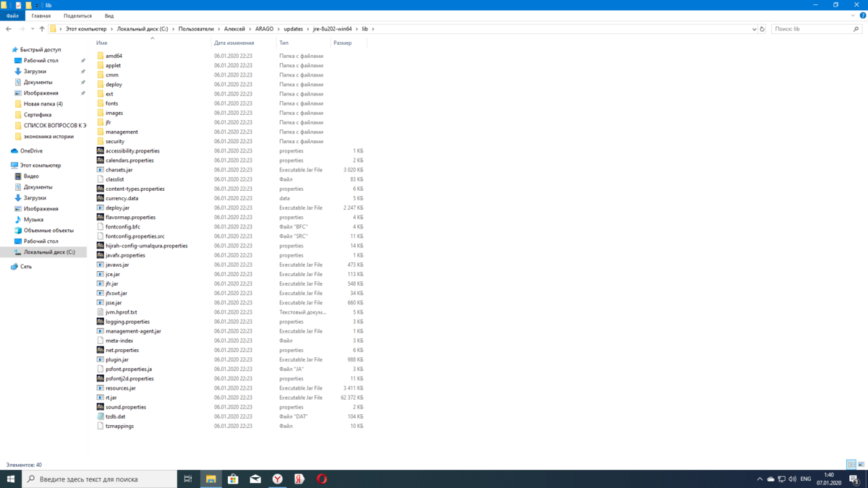Show hidden tray icons chevron

759,479
